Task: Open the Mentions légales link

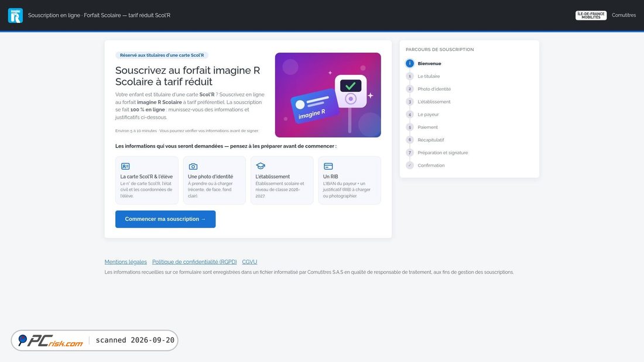Action: (x=125, y=262)
